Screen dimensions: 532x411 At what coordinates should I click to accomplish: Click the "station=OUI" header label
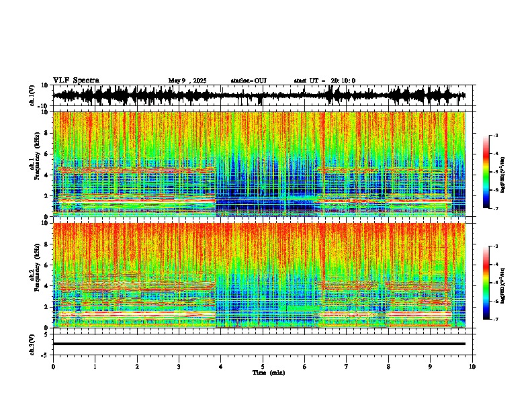249,81
